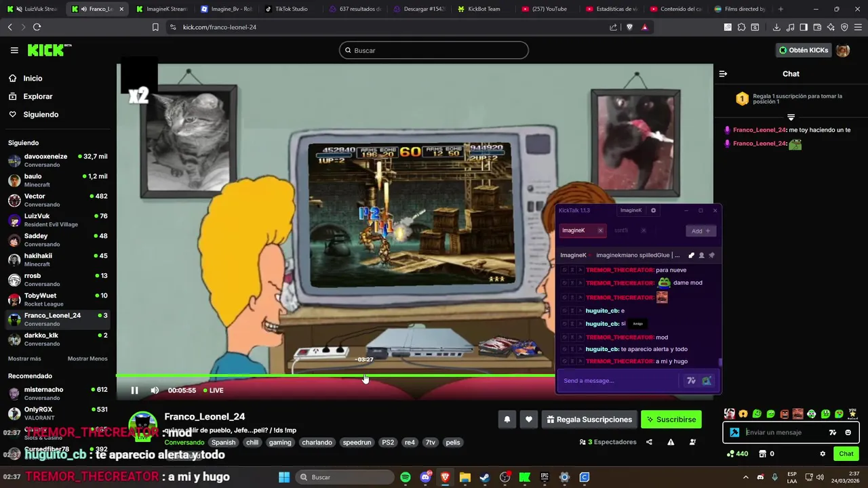Jump to LIVE indicator in player
The height and width of the screenshot is (488, 868).
[212, 390]
